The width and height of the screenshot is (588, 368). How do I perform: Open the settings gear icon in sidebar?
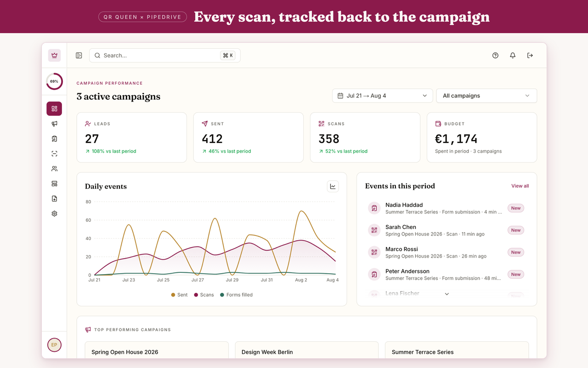[x=54, y=213]
